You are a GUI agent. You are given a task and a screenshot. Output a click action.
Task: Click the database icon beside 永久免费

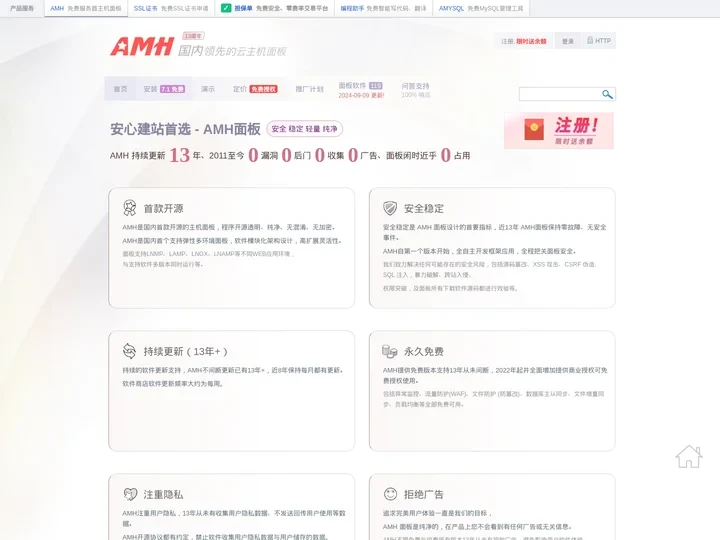coord(389,351)
